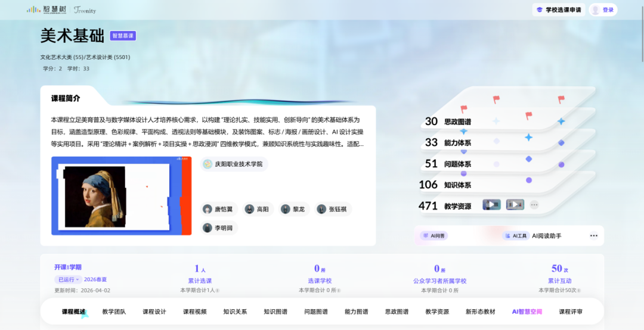The width and height of the screenshot is (644, 330).
Task: Click the AI工具 tag
Action: [516, 236]
